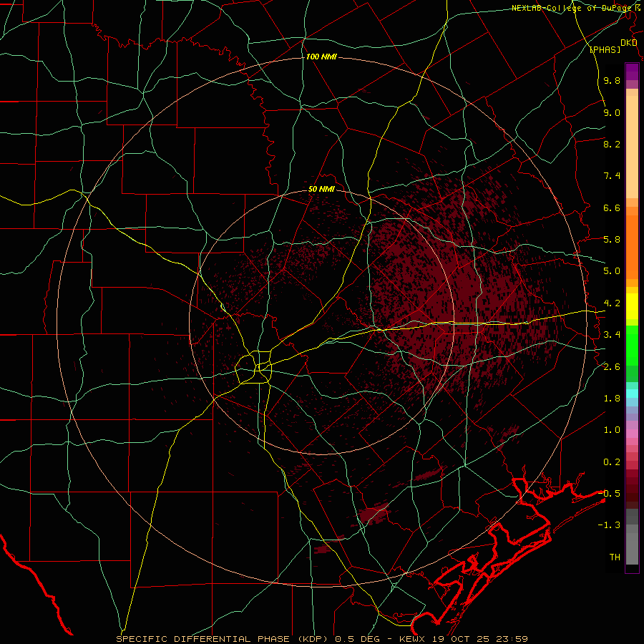Click the cyan band of the color bar
Screen dimensions: 644x644
click(x=632, y=394)
